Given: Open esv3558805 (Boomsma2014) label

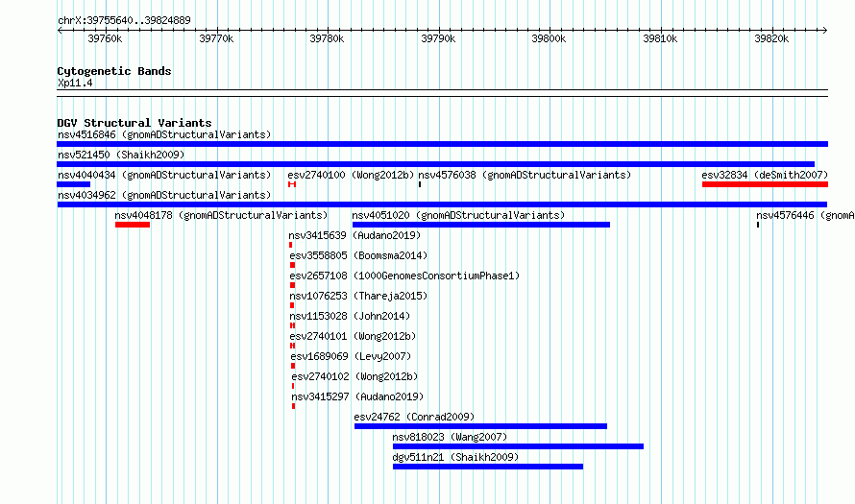Looking at the screenshot, I should [358, 255].
